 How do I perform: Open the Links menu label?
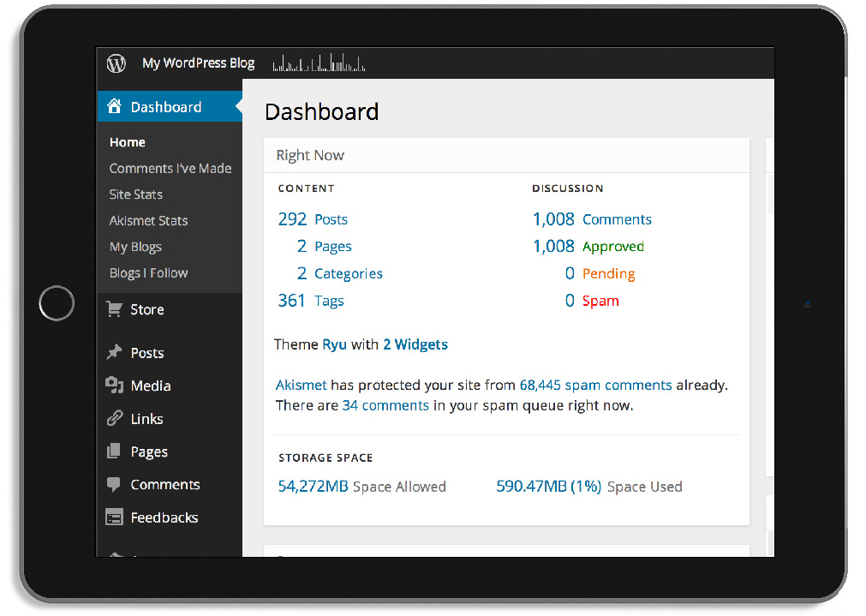point(147,419)
